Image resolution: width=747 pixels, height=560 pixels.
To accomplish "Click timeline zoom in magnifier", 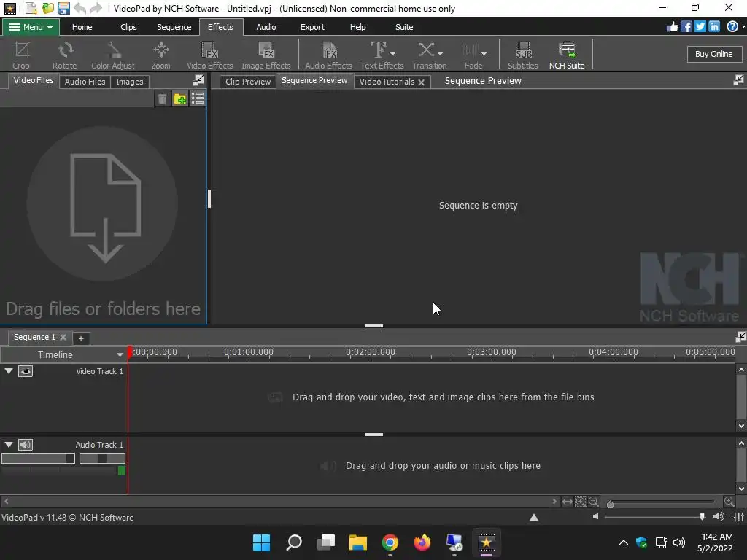I will [x=580, y=502].
